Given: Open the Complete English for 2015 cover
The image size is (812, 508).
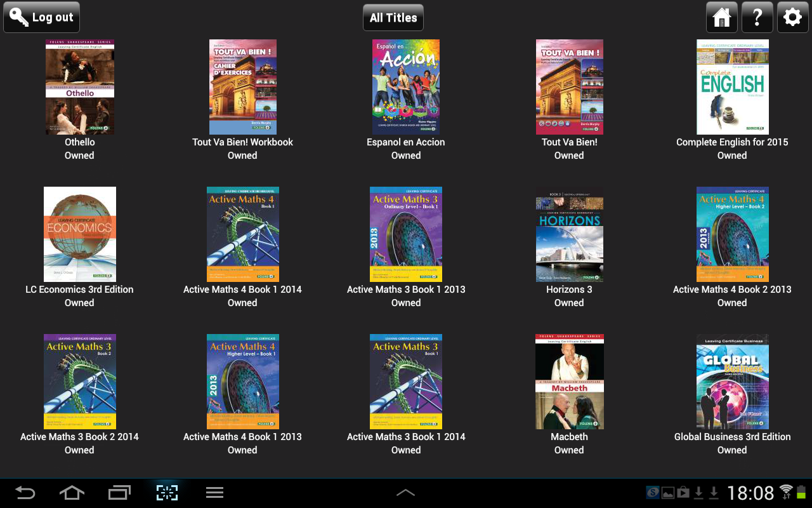Looking at the screenshot, I should pyautogui.click(x=733, y=87).
